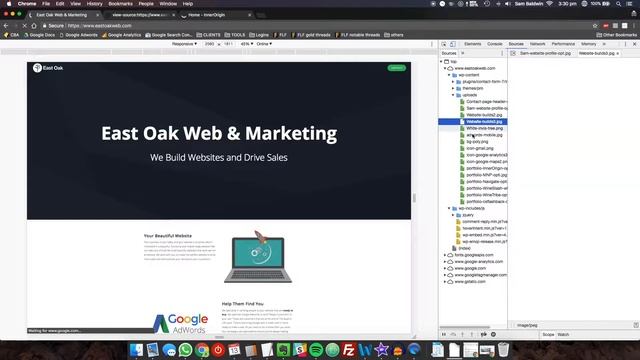Open Sam-website-profile-opt.jpg editor tab
The width and height of the screenshot is (640, 360).
[545, 53]
